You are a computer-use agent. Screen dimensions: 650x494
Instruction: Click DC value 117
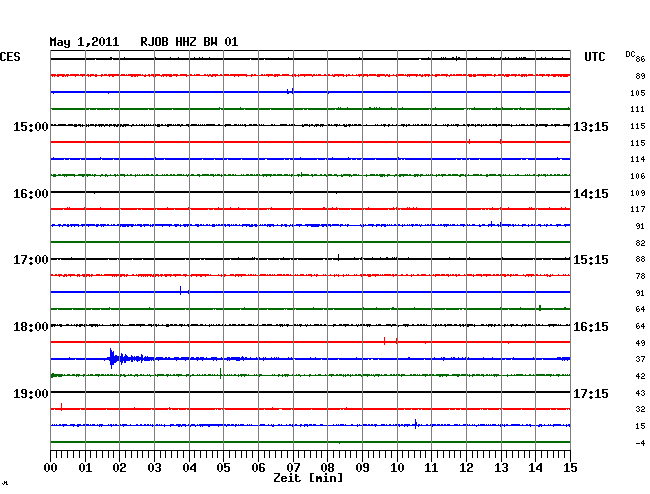(x=638, y=209)
